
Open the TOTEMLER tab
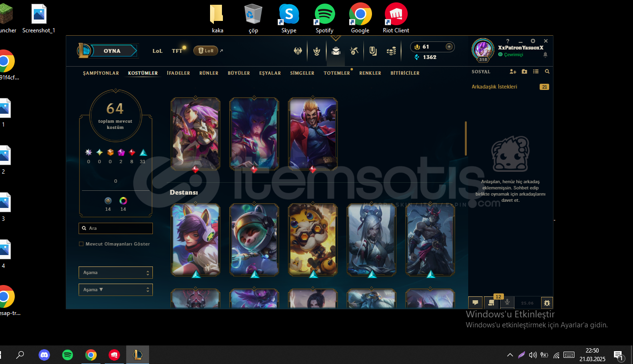[x=337, y=73]
